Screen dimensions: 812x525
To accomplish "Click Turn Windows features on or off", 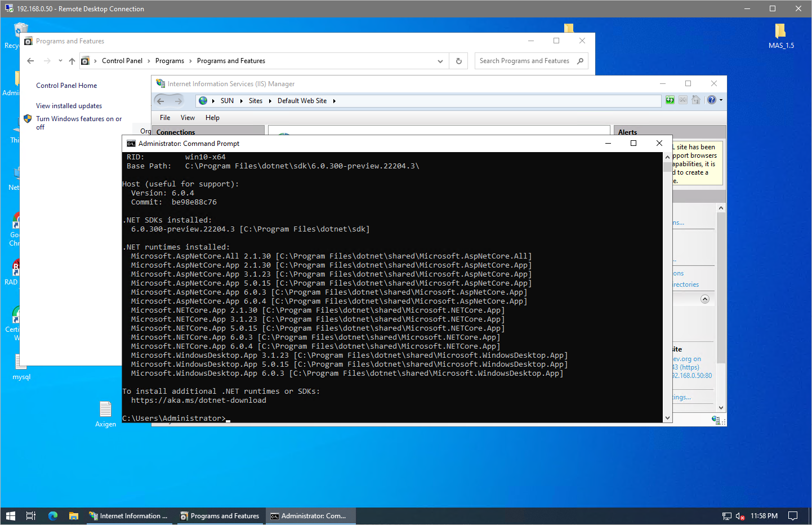I will tap(79, 122).
